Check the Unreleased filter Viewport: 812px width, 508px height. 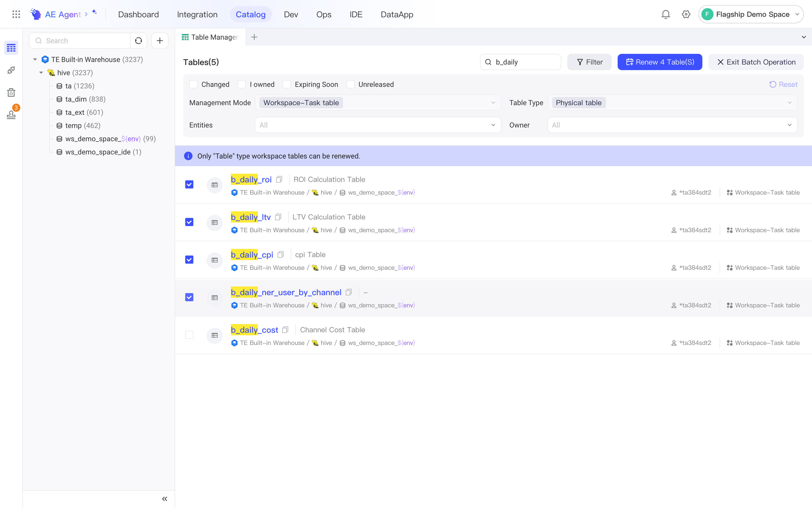350,84
